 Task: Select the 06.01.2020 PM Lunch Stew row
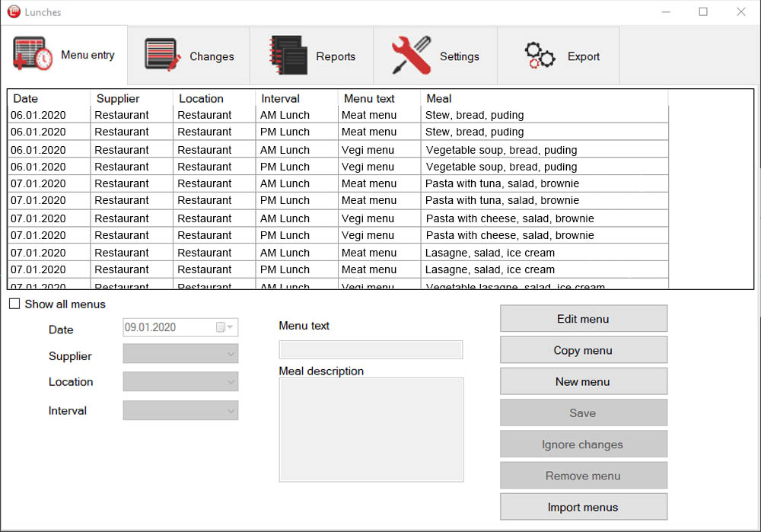[338, 132]
